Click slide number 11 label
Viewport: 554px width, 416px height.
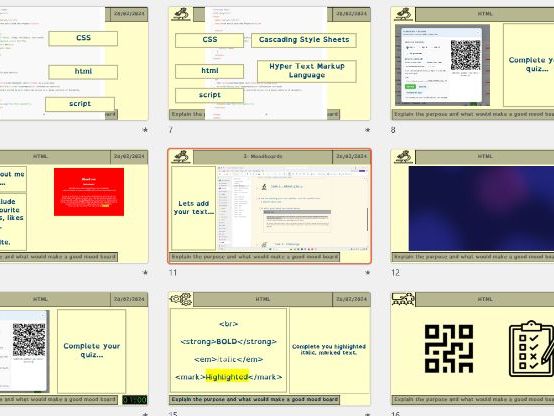[173, 273]
